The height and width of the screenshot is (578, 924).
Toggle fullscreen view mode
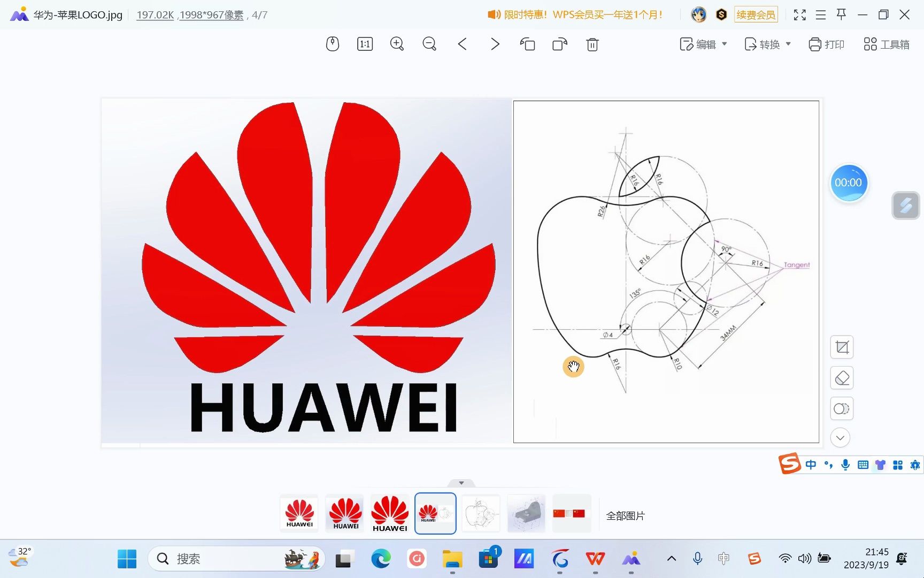(x=799, y=14)
